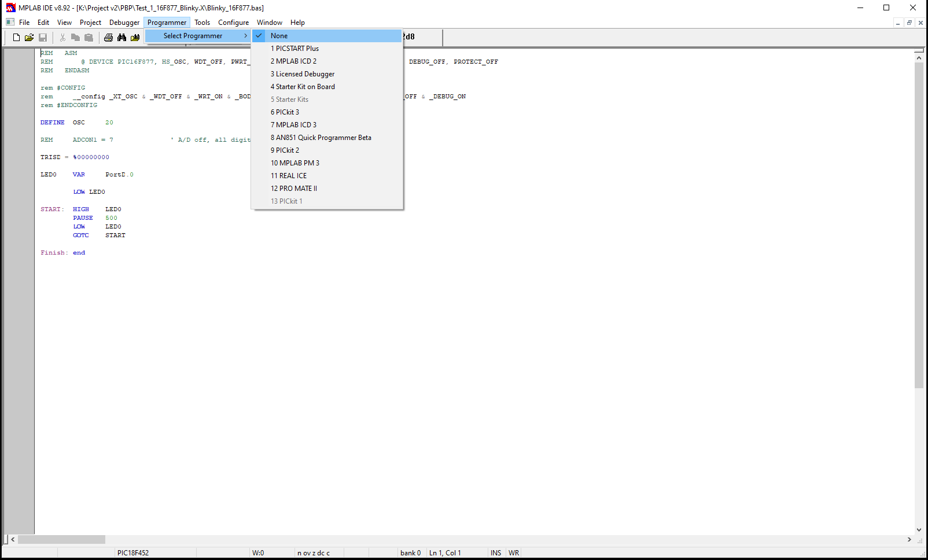Click the Find in Files folder icon
Screen dimensions: 928x560
[x=135, y=38]
